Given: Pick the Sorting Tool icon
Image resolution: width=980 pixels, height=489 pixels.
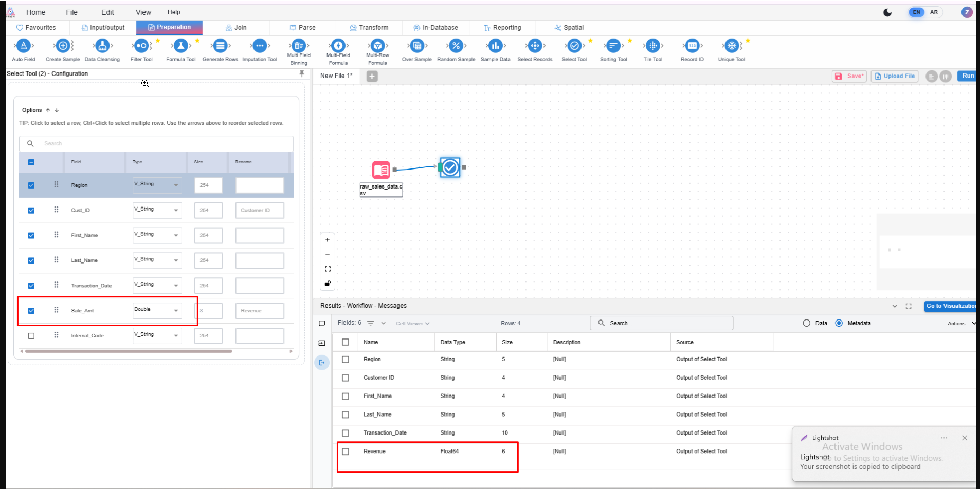Looking at the screenshot, I should (x=613, y=46).
